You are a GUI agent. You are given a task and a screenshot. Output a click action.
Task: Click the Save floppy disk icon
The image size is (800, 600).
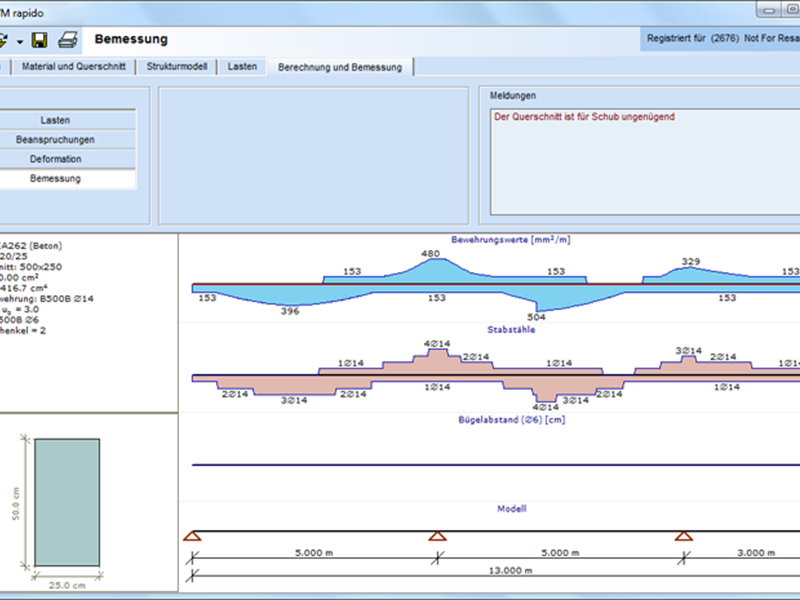[x=40, y=40]
